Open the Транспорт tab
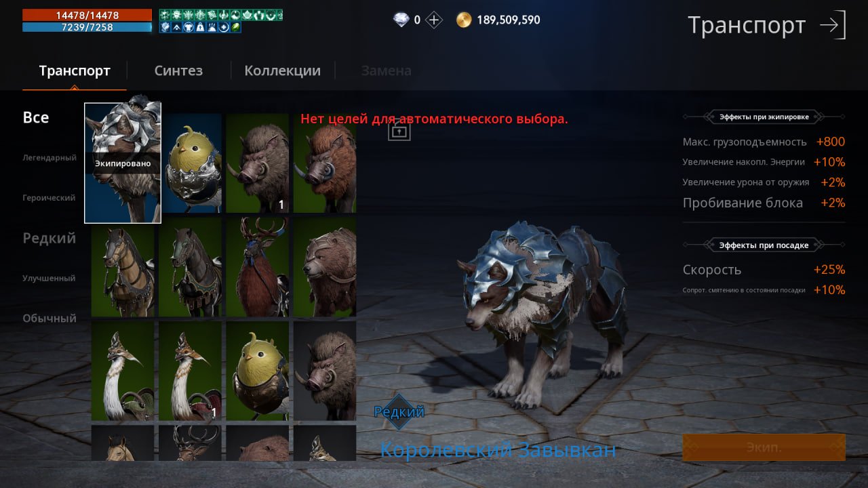The width and height of the screenshot is (868, 488). coord(75,70)
